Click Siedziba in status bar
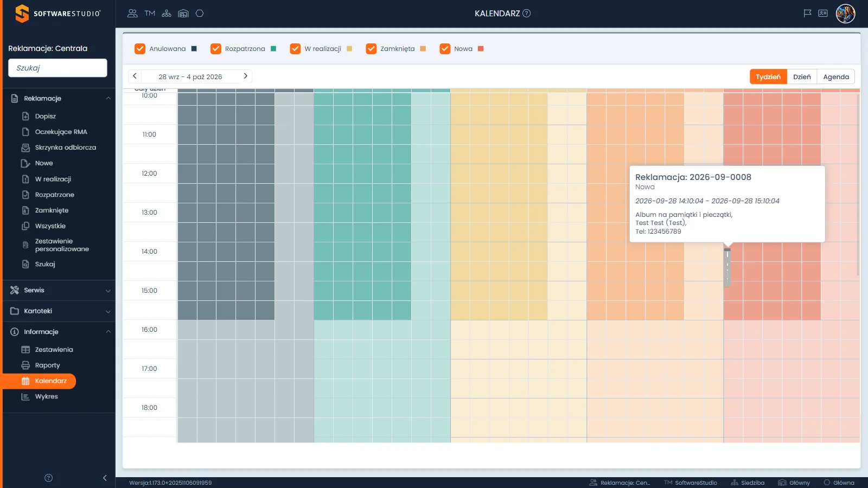The width and height of the screenshot is (868, 488). [748, 483]
